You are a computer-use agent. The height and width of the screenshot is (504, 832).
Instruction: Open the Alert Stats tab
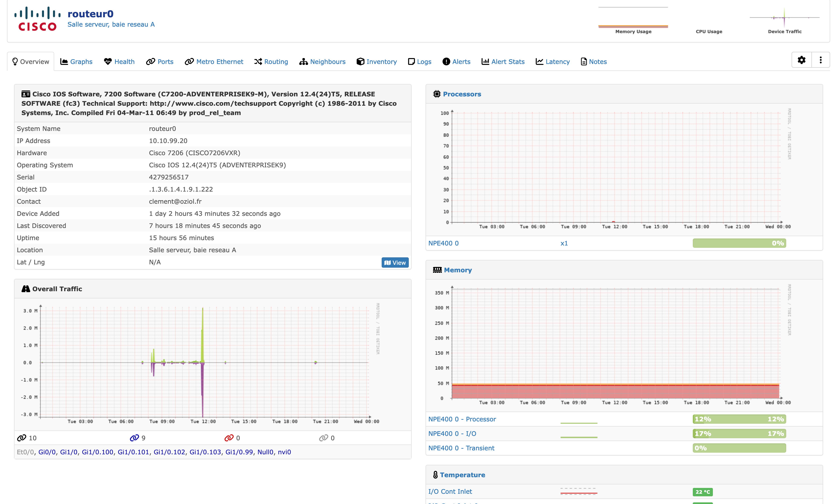[503, 62]
